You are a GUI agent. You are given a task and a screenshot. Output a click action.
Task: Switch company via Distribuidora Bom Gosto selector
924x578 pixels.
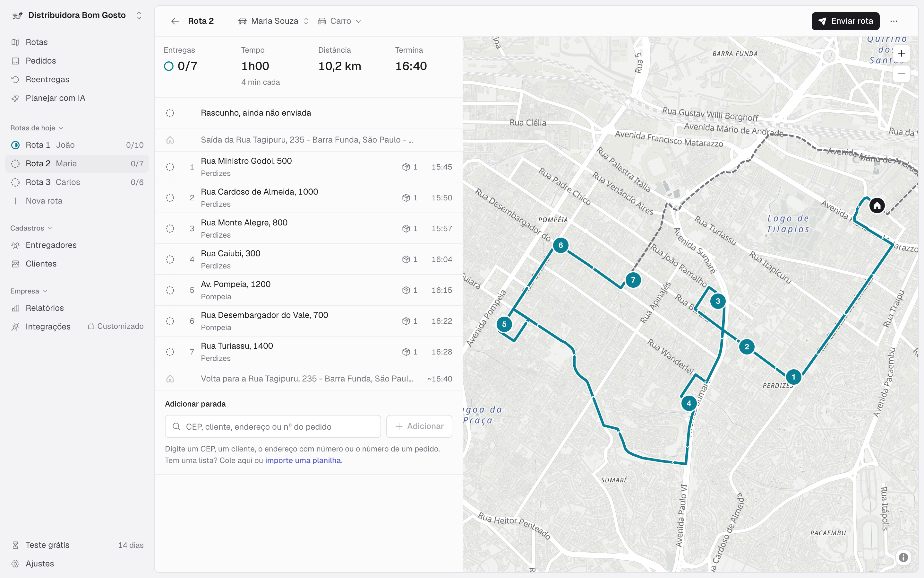[x=77, y=15]
